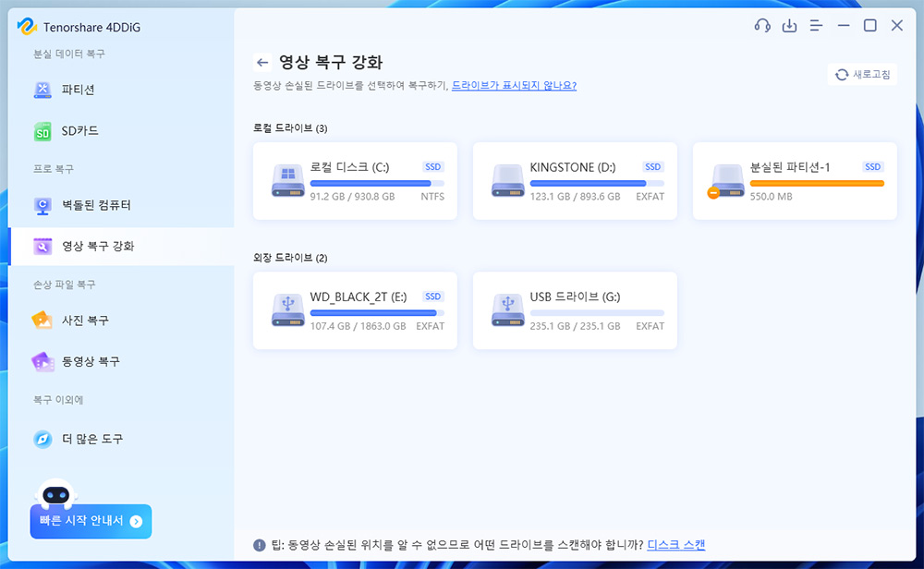This screenshot has width=924, height=569.
Task: Click the EXFAT label on WD_BLACK_2T (E:)
Action: click(431, 326)
